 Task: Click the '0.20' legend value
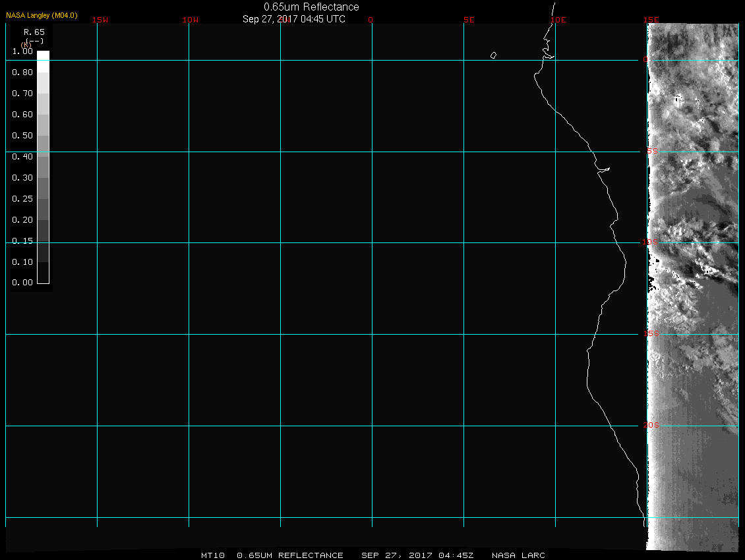coord(22,220)
